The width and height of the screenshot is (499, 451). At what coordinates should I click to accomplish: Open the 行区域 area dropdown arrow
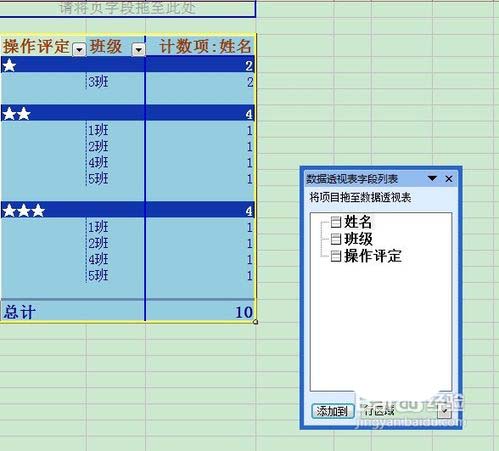click(445, 412)
